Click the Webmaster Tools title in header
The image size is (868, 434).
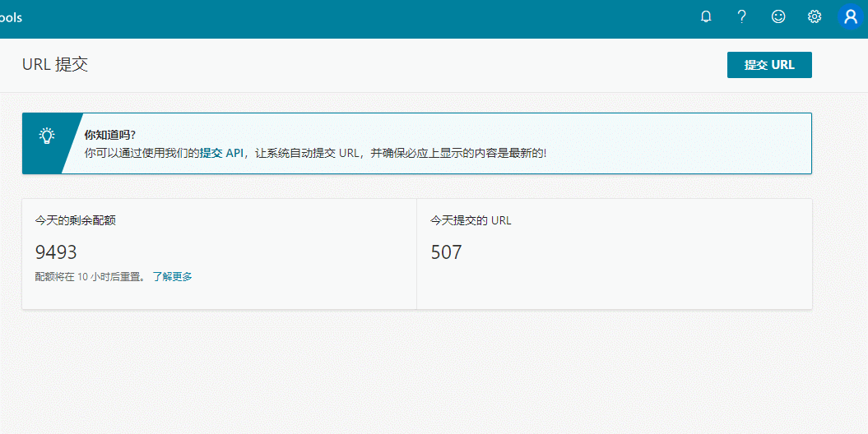pyautogui.click(x=12, y=18)
